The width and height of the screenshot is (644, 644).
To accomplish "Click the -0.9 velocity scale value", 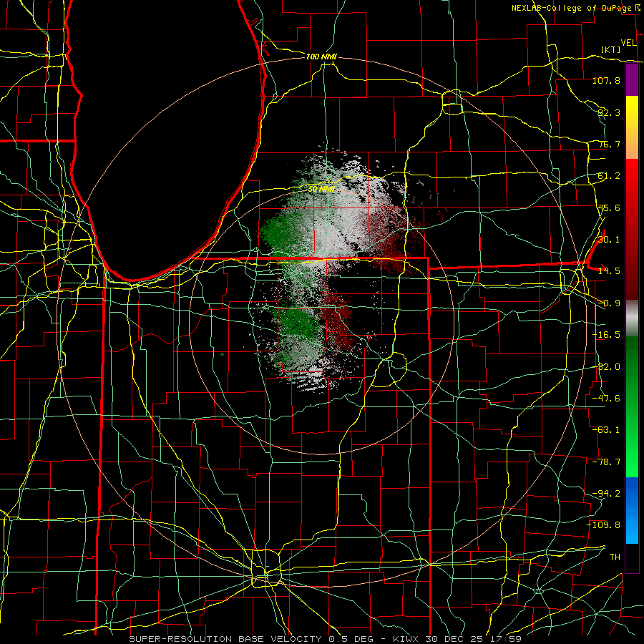I will 609,303.
